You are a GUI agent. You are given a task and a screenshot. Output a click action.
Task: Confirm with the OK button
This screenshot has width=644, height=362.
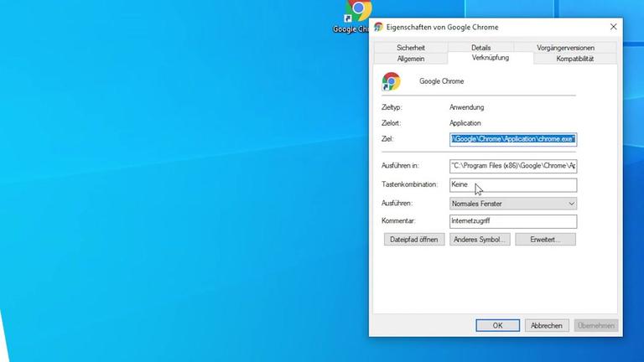[x=497, y=325]
